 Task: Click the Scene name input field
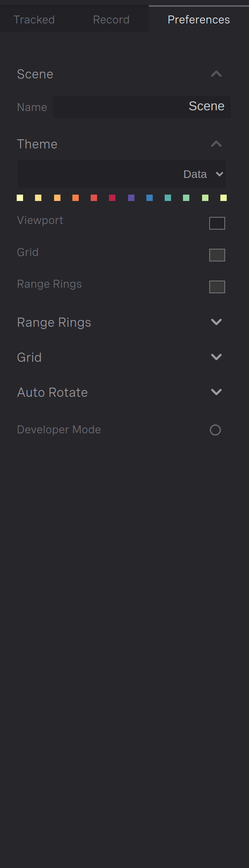click(142, 107)
